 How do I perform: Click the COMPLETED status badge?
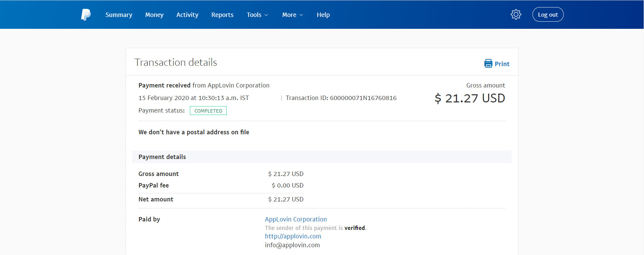click(x=208, y=111)
